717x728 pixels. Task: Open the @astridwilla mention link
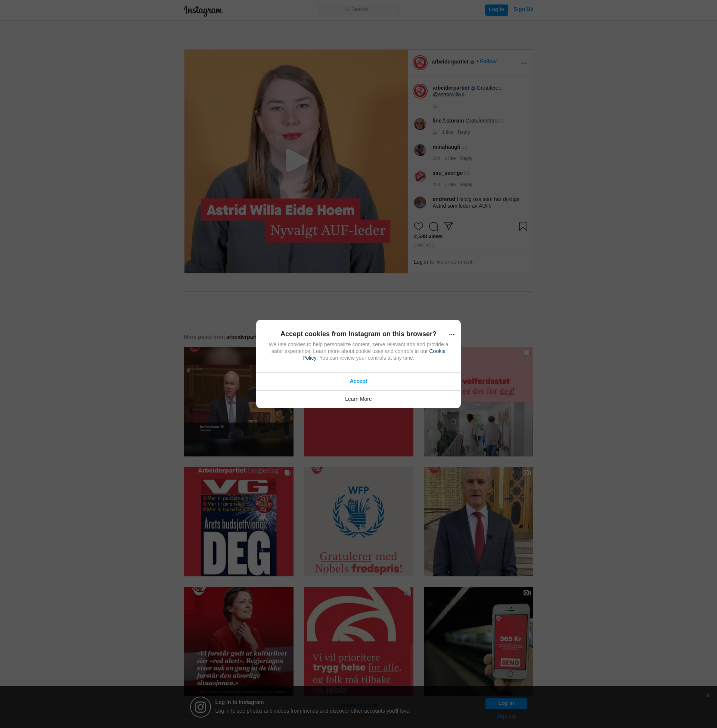pyautogui.click(x=446, y=95)
